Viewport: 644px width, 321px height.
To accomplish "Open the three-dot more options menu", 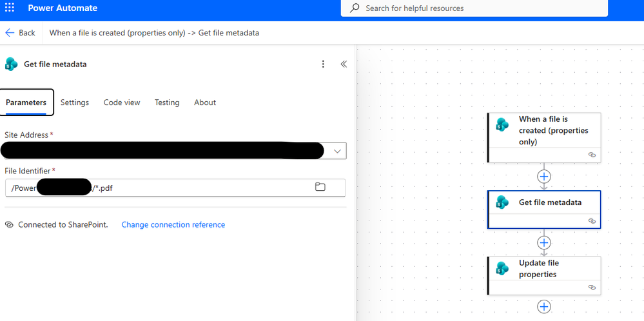I will (323, 64).
